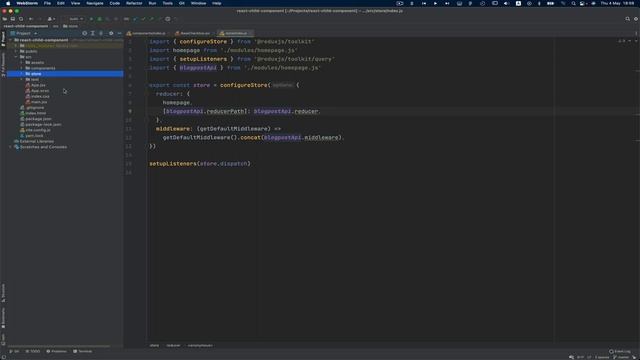Click the Open folder toolbar icon
Viewport: 640px width, 360px height.
pos(5,19)
